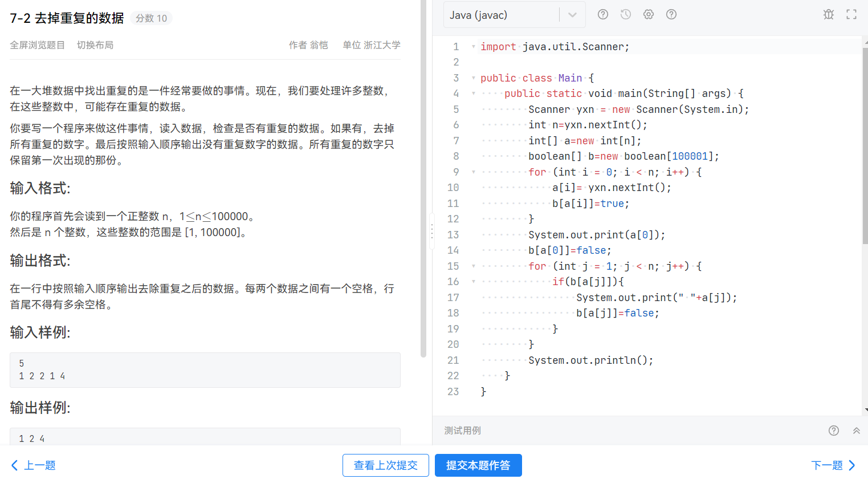Click the author label "作者 翁恺"
868x479 pixels.
[x=308, y=45]
